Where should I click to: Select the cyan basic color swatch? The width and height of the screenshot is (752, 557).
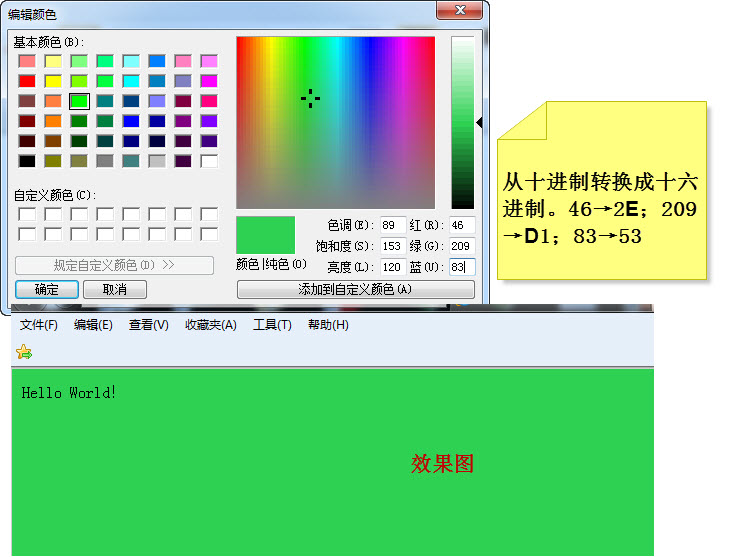[x=131, y=81]
